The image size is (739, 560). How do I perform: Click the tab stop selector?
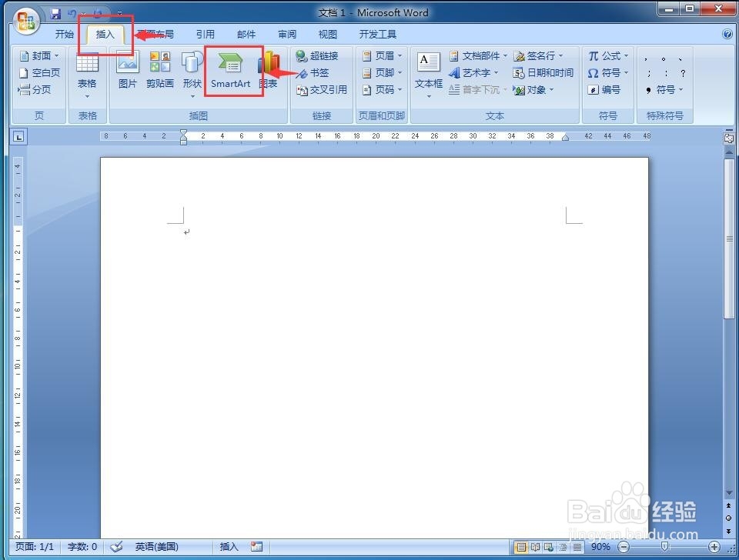click(x=18, y=137)
